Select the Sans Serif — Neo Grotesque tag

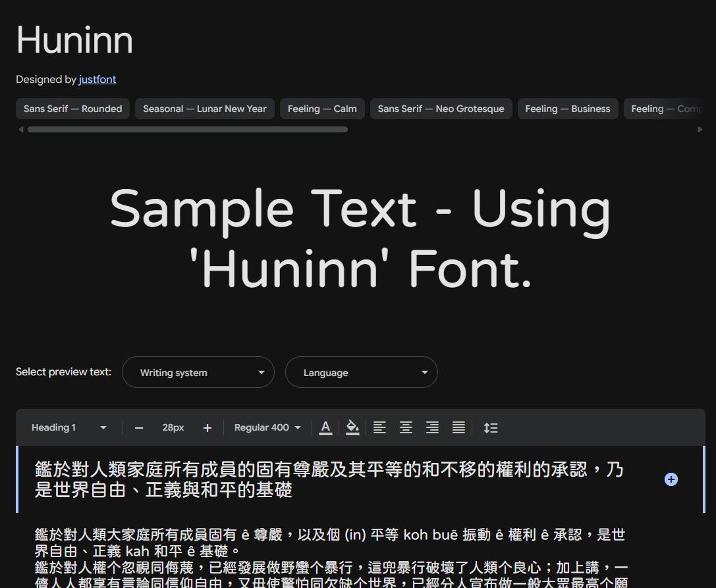pyautogui.click(x=441, y=109)
